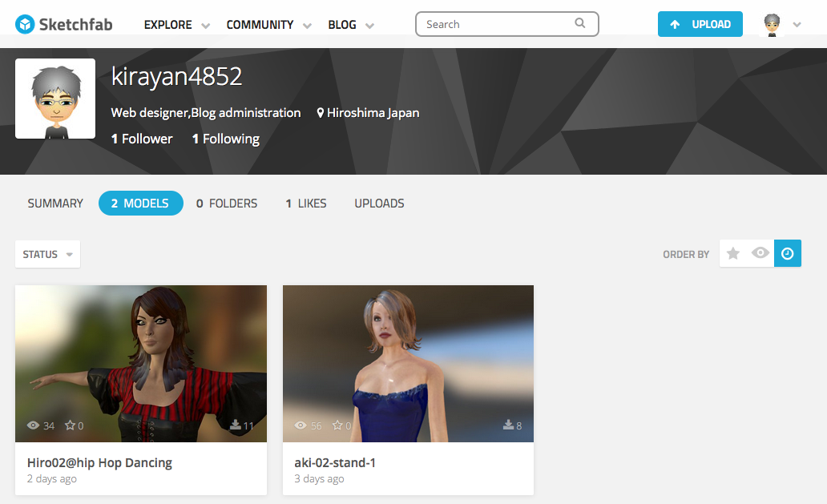827x504 pixels.
Task: Switch to the Uploads tab
Action: (x=379, y=204)
